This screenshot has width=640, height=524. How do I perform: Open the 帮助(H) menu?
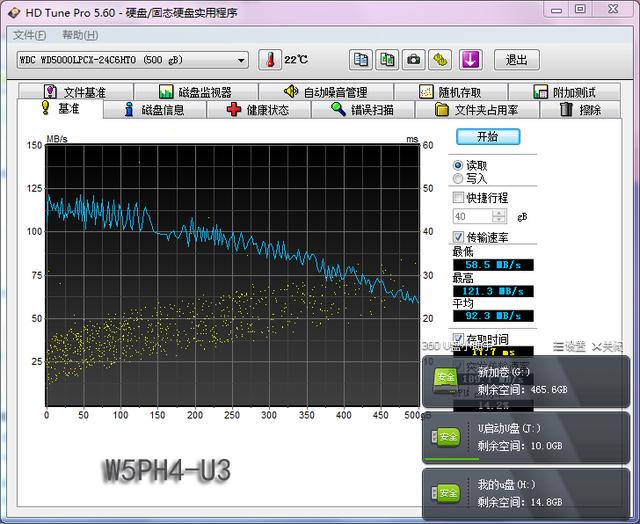point(80,35)
